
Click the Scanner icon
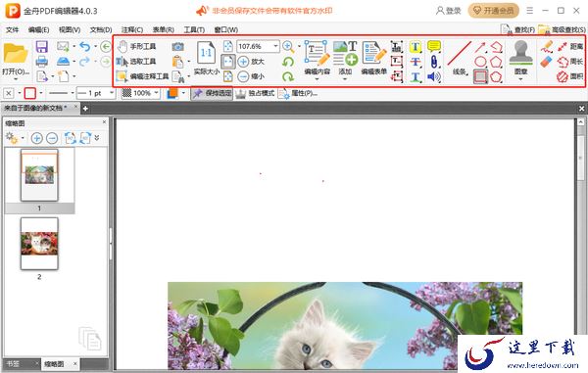(63, 62)
